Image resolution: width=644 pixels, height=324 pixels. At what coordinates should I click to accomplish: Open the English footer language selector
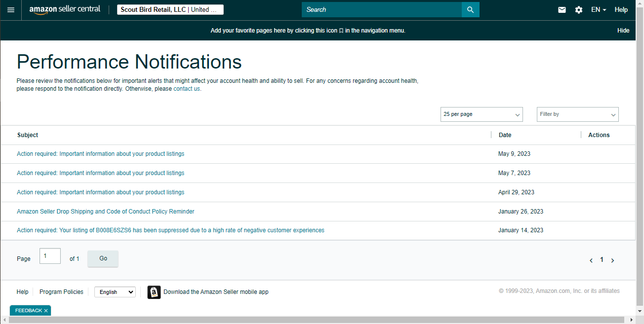115,292
